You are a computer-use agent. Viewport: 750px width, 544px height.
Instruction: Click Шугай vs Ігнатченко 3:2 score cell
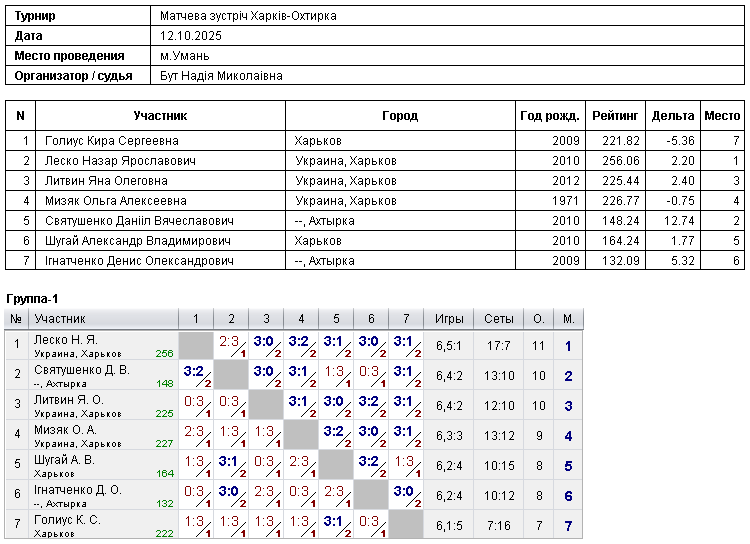(x=371, y=466)
